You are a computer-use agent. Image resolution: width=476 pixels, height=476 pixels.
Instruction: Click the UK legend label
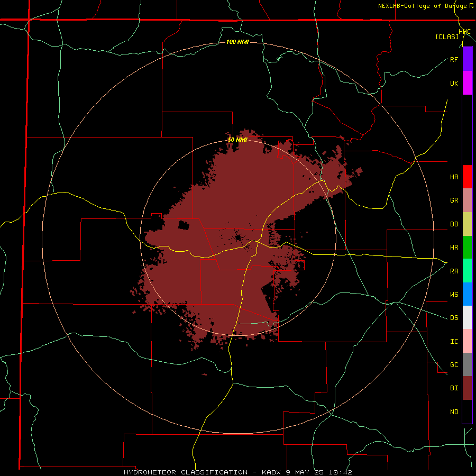(x=454, y=83)
